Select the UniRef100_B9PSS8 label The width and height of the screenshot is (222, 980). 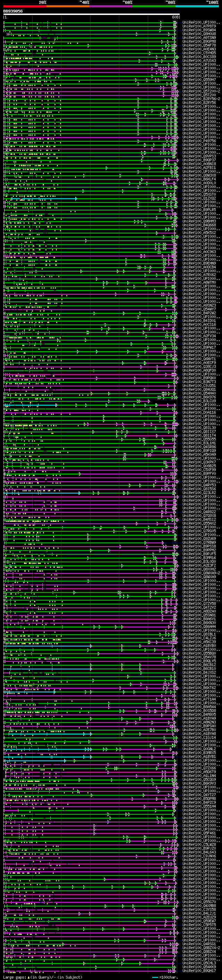[x=199, y=546]
